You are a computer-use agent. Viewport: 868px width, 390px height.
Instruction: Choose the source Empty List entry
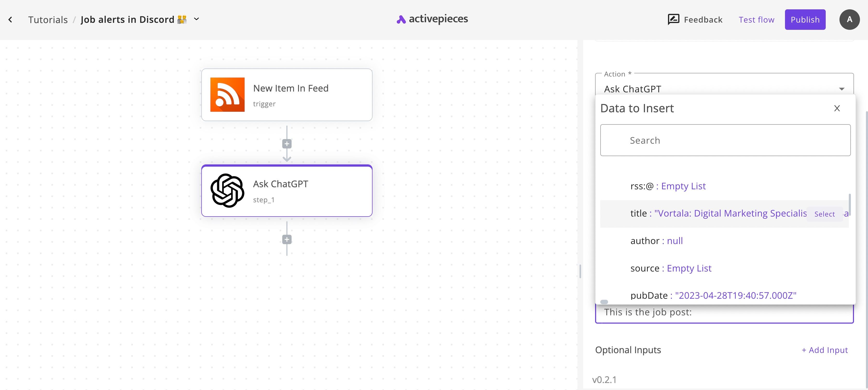(725, 268)
